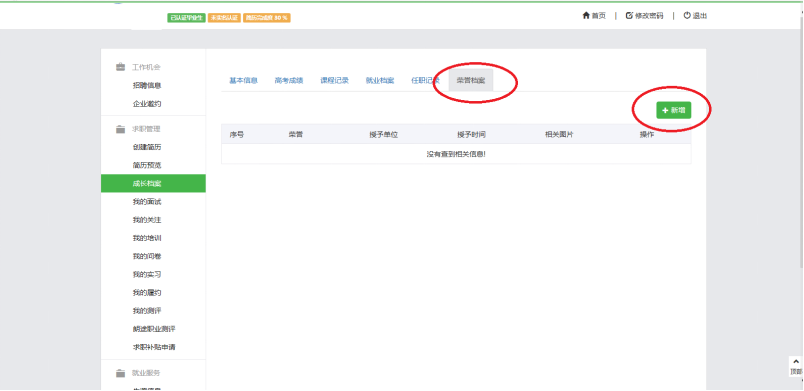804x391 pixels.
Task: Click the briefcase icon next to 工作机会
Action: (120, 67)
